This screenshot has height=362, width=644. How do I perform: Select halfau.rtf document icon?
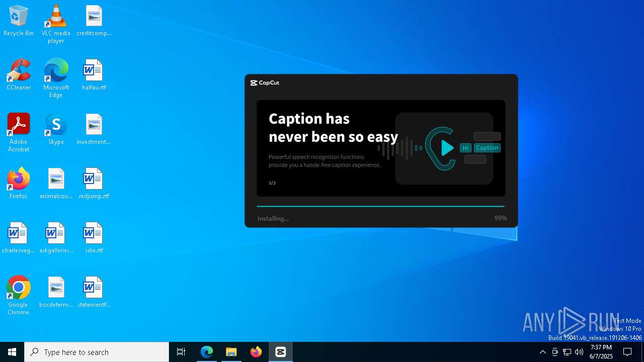coord(94,75)
